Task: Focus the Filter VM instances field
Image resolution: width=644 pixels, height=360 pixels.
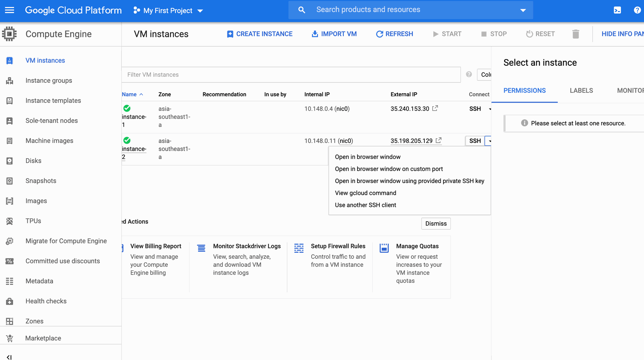Action: pos(291,75)
